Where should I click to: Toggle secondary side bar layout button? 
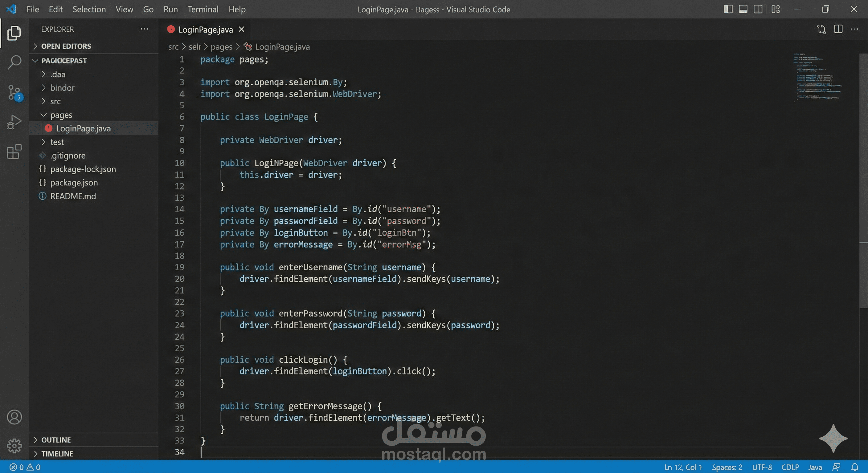(x=758, y=9)
